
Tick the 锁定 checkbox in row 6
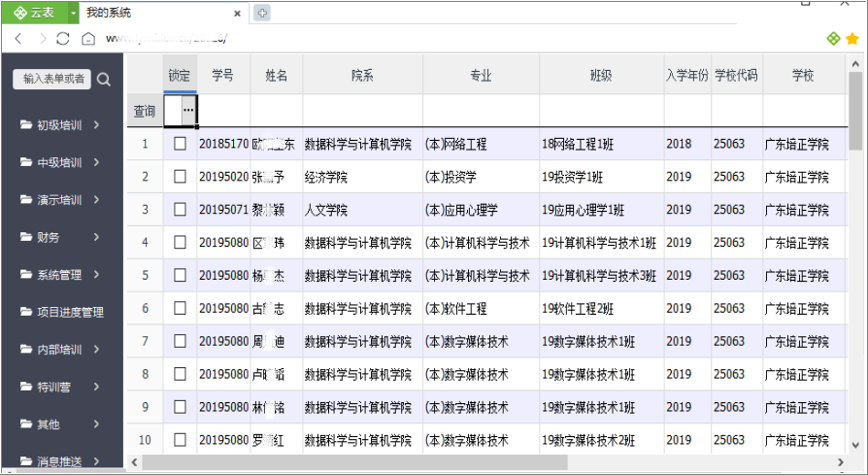pos(180,308)
